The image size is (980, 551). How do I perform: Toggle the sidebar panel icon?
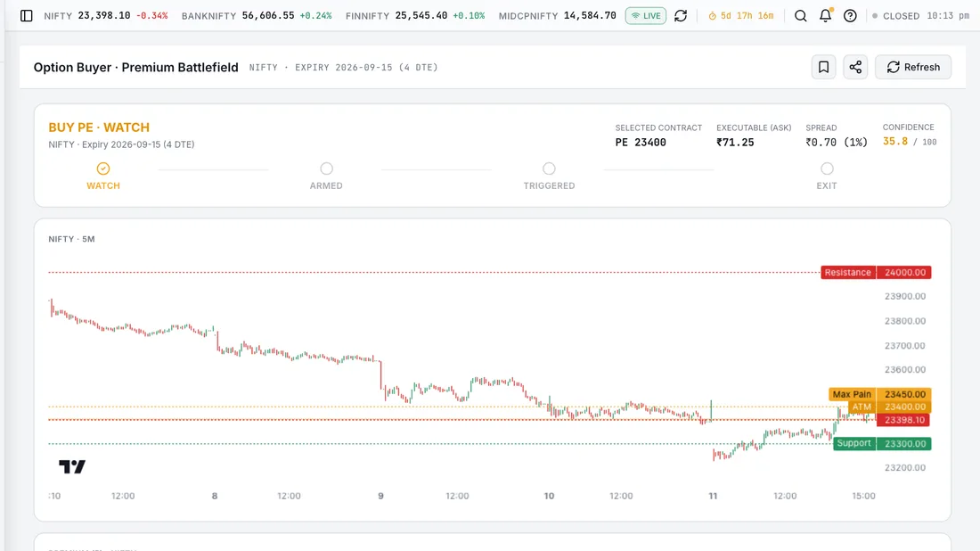tap(26, 16)
